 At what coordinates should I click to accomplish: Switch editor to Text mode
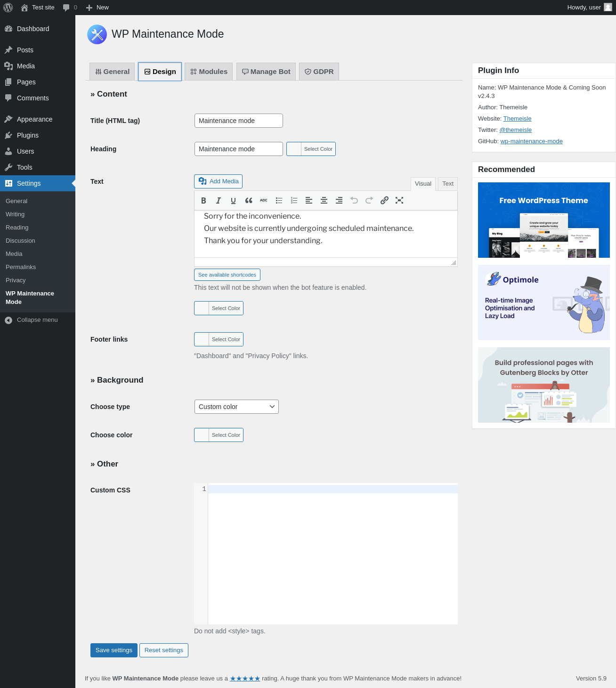(448, 184)
